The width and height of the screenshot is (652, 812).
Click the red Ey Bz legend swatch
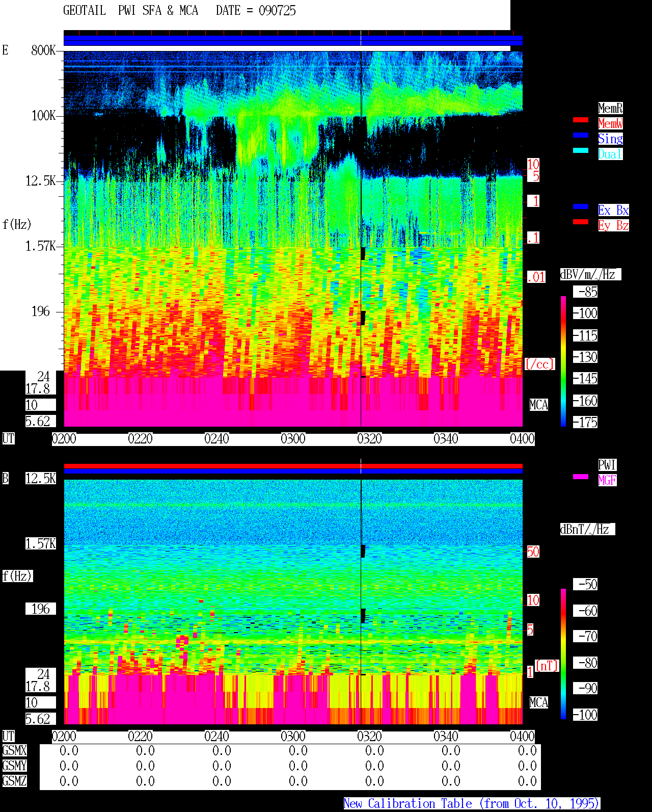(x=581, y=222)
